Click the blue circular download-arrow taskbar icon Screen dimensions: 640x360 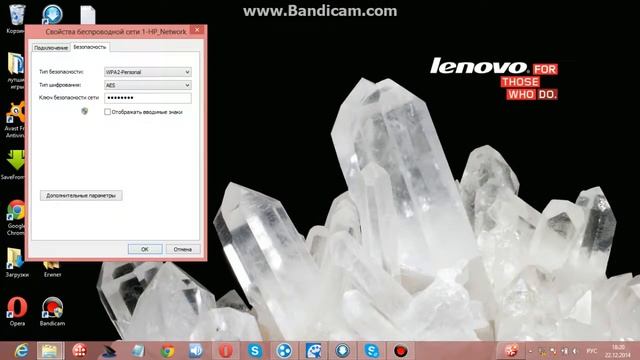(x=342, y=351)
